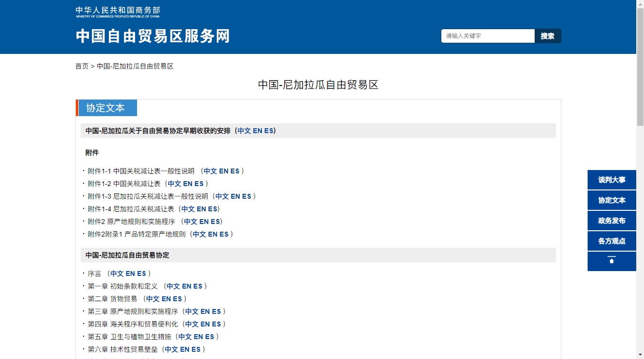Click the 协定文本 section tab header

point(105,108)
